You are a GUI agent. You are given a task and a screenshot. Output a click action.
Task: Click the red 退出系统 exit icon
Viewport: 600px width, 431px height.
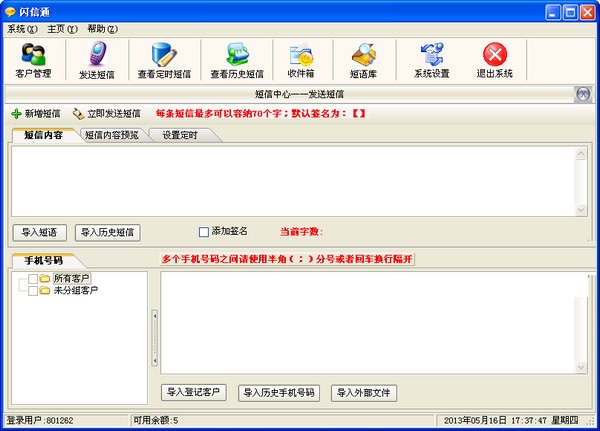pos(495,54)
